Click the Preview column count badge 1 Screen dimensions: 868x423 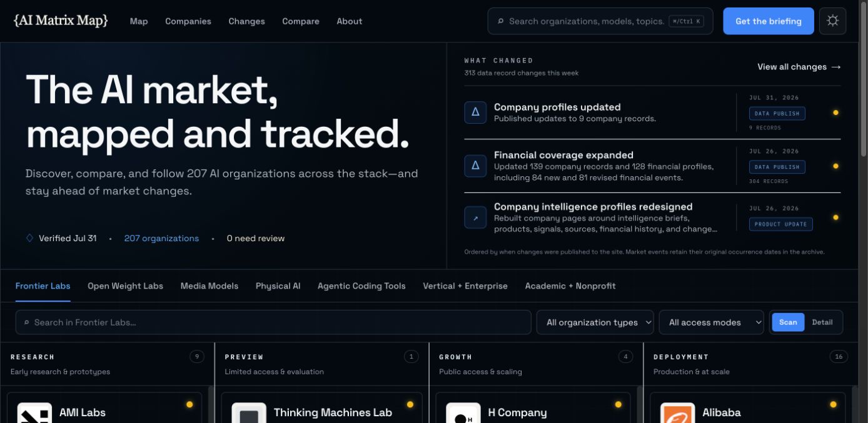pos(411,357)
